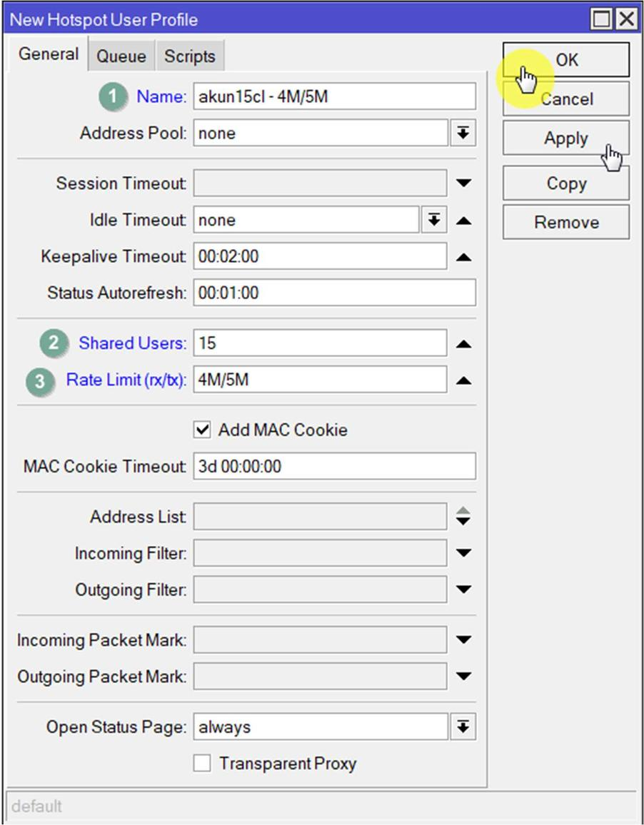Expand the Incoming Filter field arrow
The width and height of the screenshot is (644, 825).
point(463,553)
